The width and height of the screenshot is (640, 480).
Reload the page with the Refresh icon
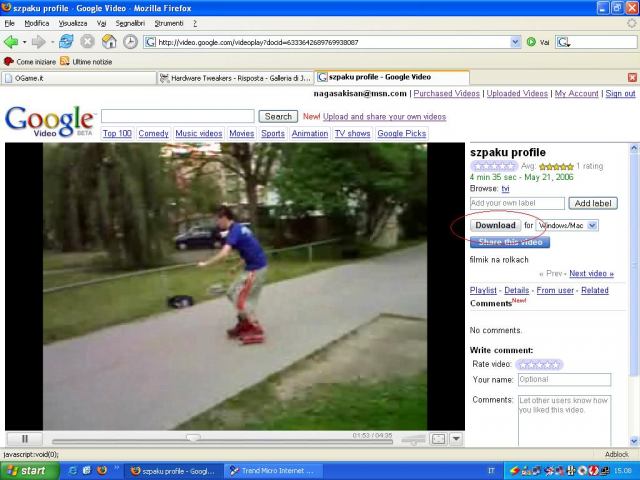point(66,42)
